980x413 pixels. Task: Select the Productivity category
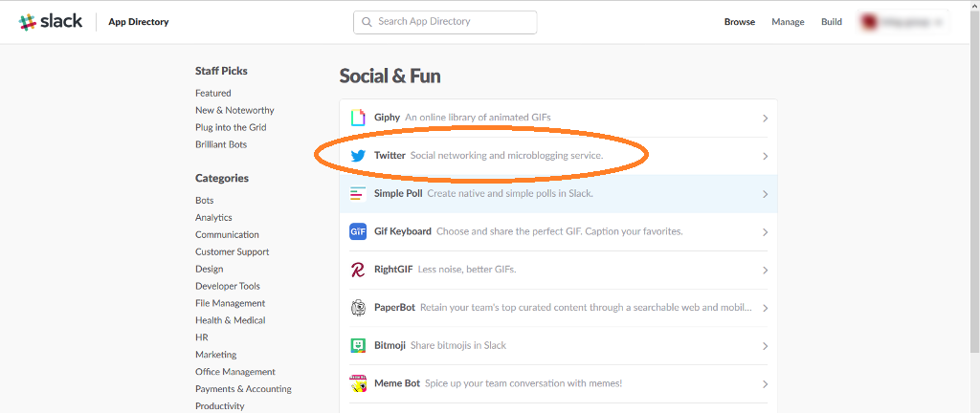tap(219, 406)
